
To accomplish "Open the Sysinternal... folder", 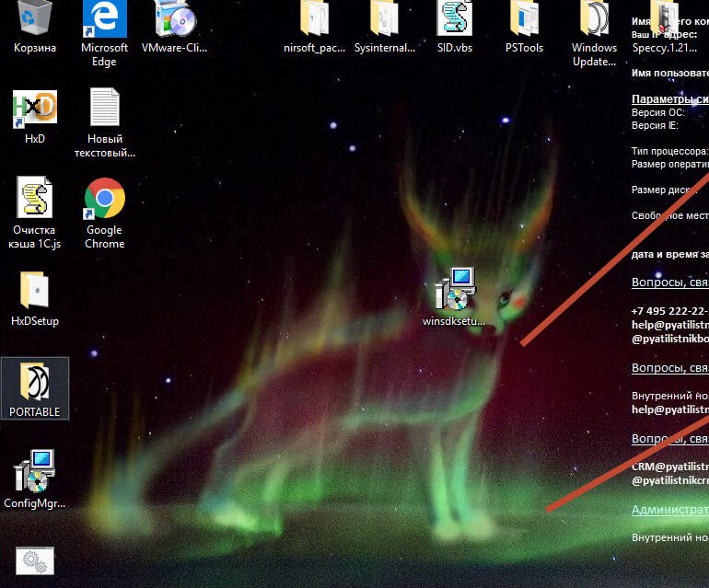I will point(384,27).
